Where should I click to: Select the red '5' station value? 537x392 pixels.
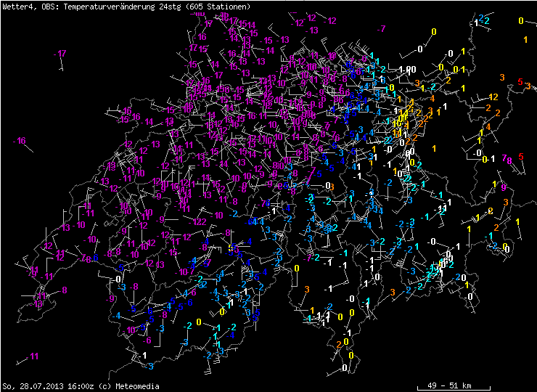[520, 81]
